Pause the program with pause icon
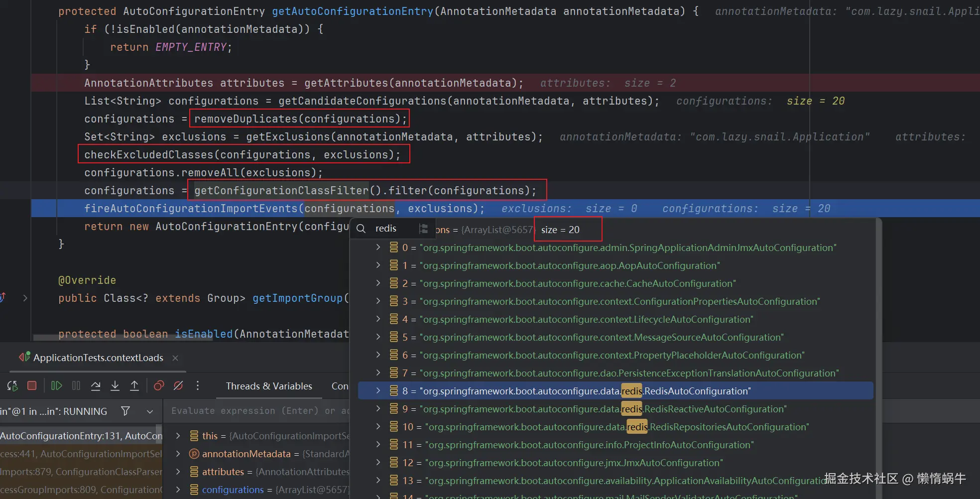Screen dimensions: 980x499 point(76,385)
